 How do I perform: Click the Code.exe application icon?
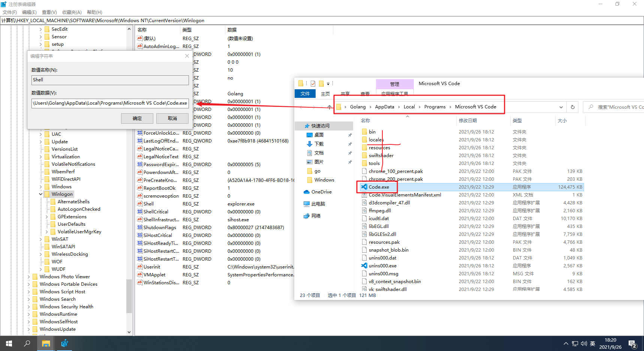point(364,187)
